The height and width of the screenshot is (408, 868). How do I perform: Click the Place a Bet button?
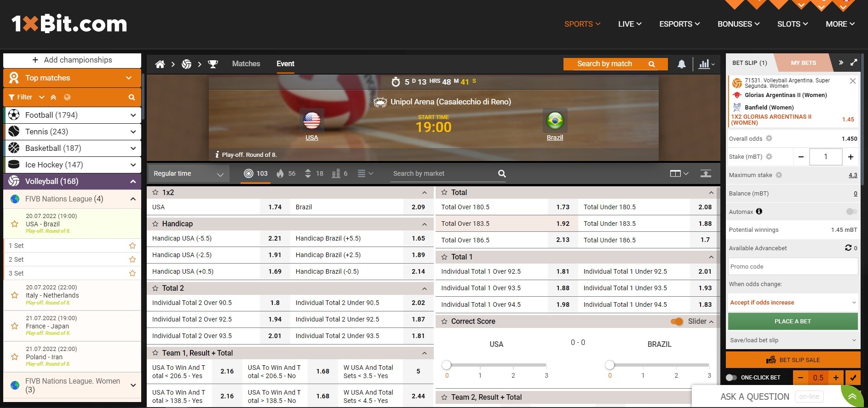(793, 322)
